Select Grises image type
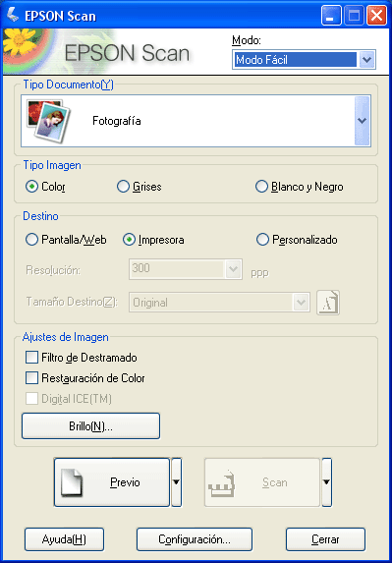 (x=123, y=187)
